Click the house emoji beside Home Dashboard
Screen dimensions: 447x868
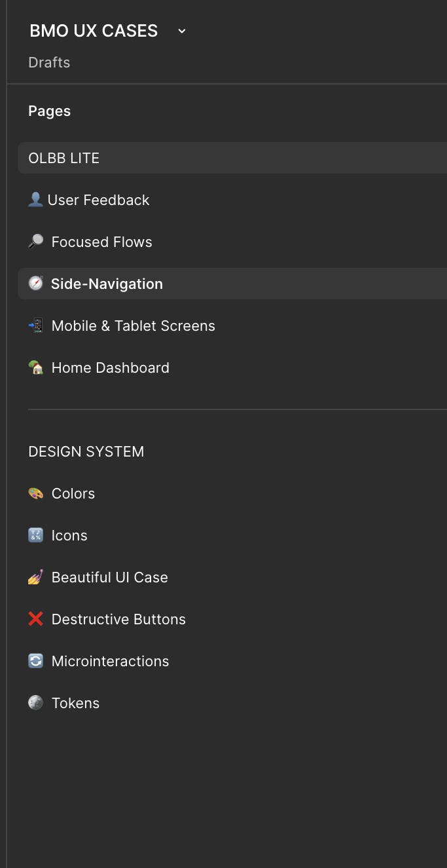36,368
